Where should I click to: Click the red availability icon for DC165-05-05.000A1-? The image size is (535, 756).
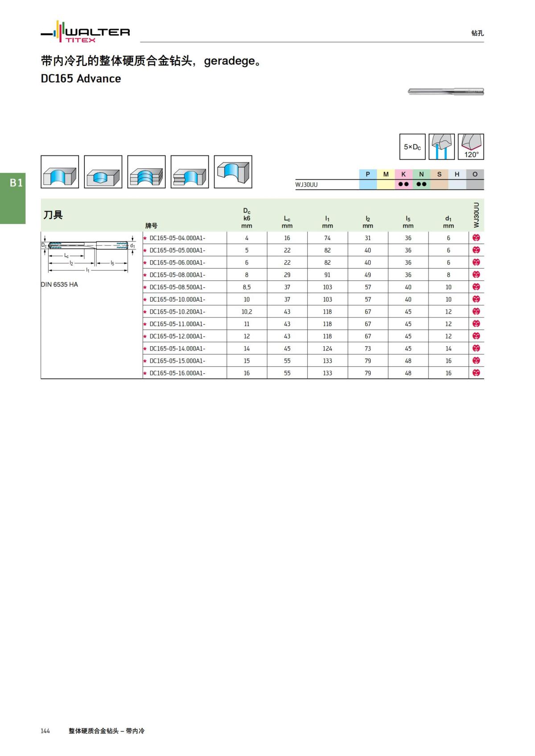pyautogui.click(x=476, y=250)
